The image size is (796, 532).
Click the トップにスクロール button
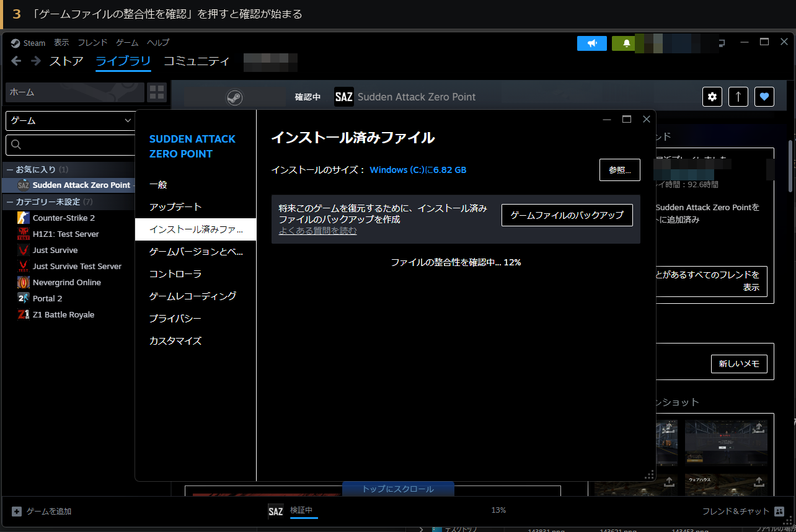[x=398, y=489]
